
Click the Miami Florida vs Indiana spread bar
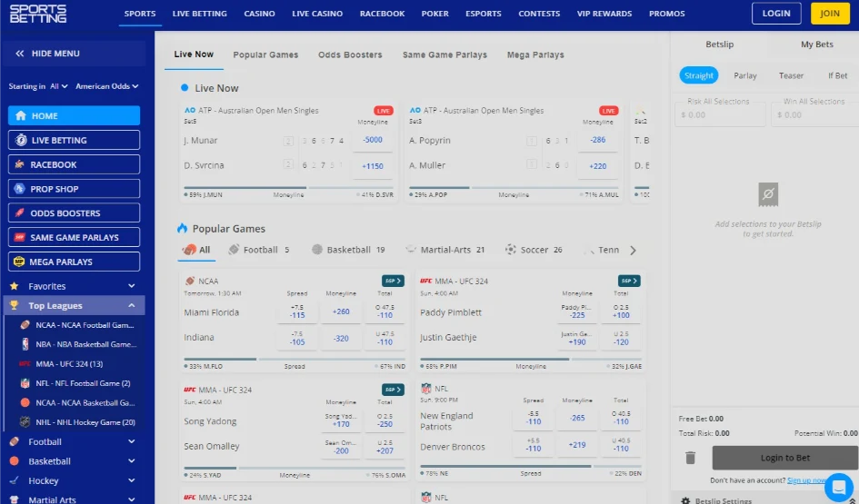[295, 360]
